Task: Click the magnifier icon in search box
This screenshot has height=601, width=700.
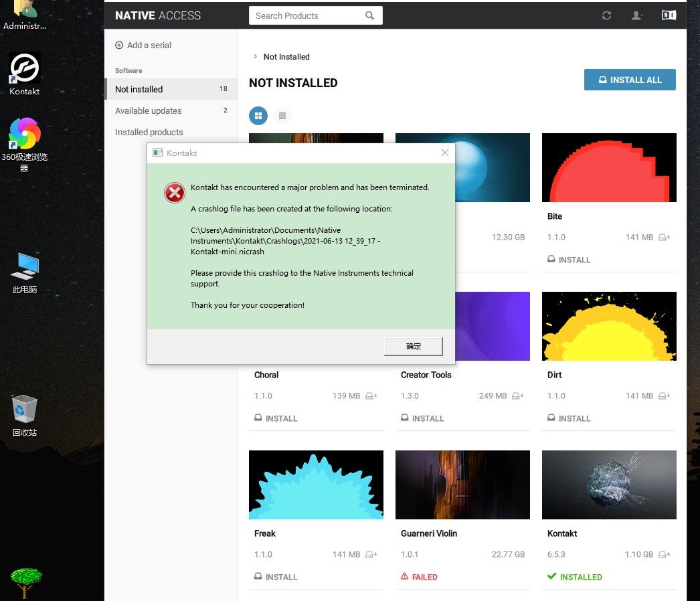Action: [370, 15]
